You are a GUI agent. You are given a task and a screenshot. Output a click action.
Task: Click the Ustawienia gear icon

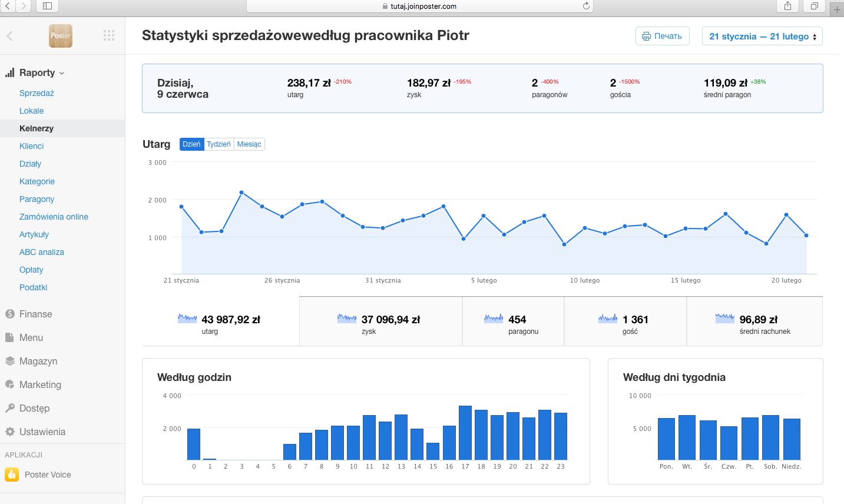9,432
